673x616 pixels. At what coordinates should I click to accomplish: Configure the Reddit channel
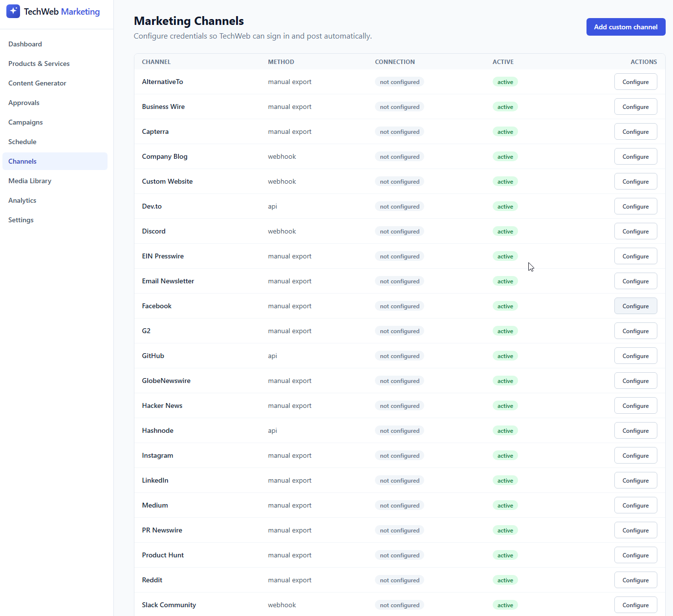click(x=635, y=580)
